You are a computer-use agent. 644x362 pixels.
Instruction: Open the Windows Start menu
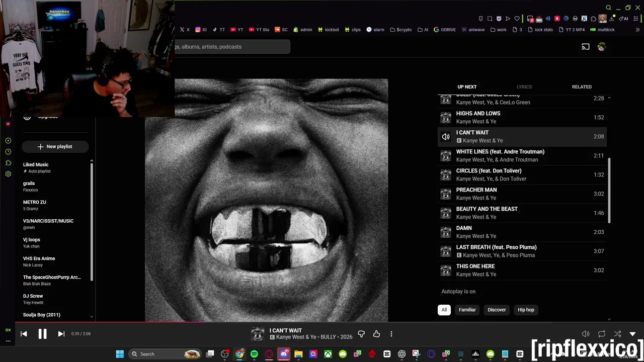click(120, 354)
